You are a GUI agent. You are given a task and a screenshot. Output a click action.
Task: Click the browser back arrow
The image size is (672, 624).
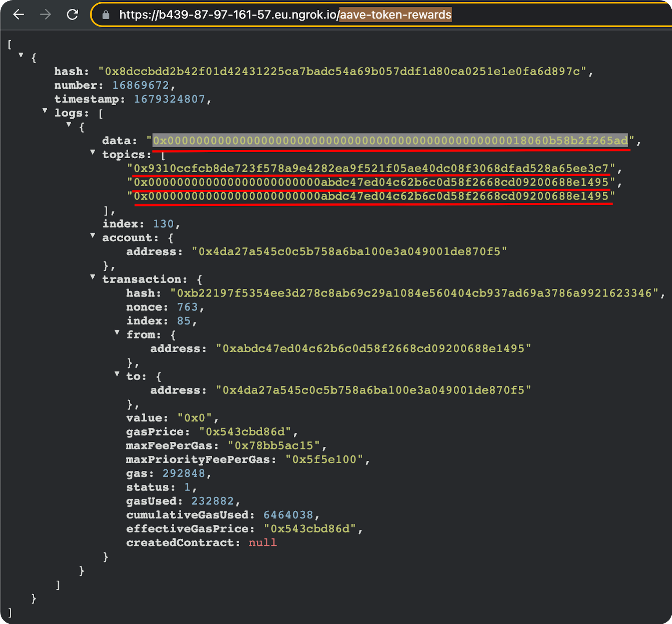[x=18, y=14]
